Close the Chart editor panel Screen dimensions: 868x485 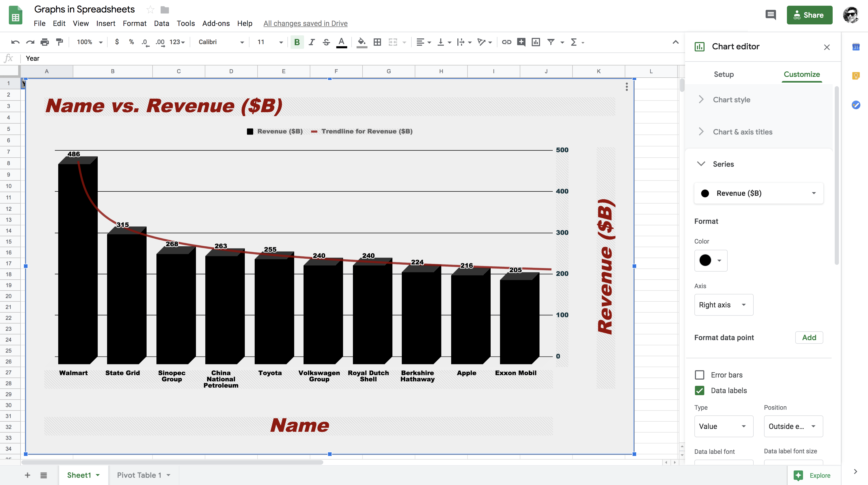(x=827, y=47)
